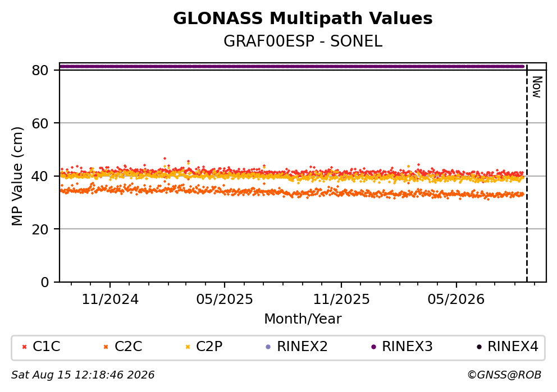Click the dark RINEX4 legend dot
The image size is (557, 392).
479,347
